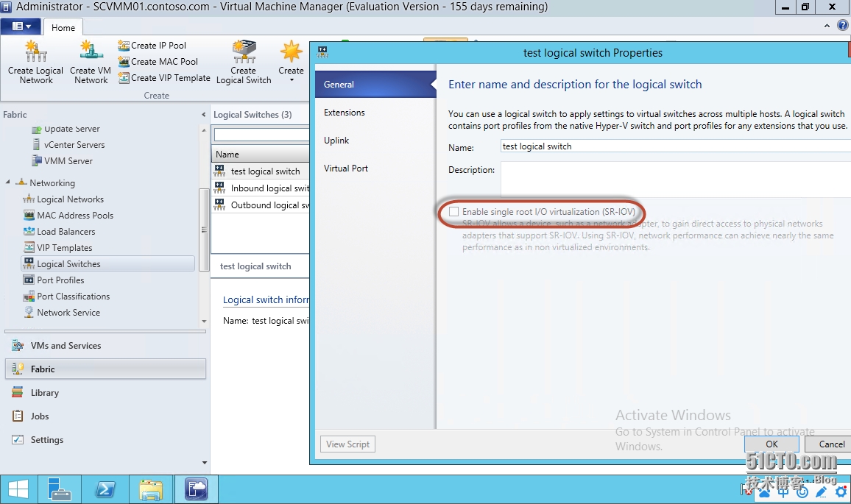This screenshot has width=851, height=504.
Task: Select Create IP Pool
Action: pos(152,46)
